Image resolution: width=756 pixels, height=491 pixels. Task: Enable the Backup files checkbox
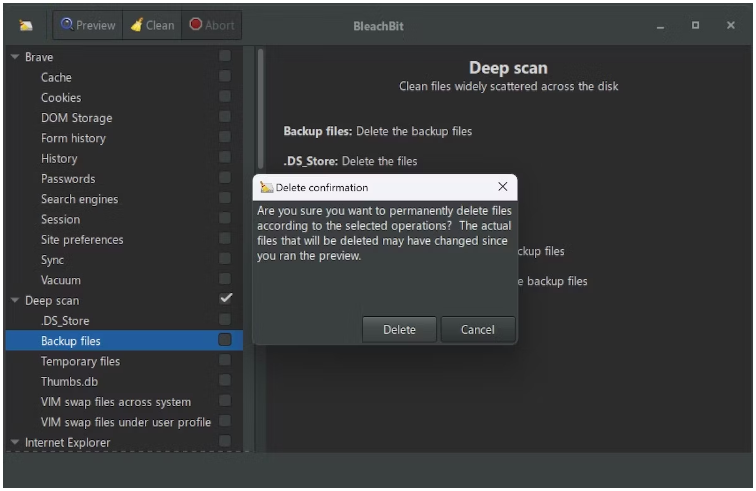225,340
